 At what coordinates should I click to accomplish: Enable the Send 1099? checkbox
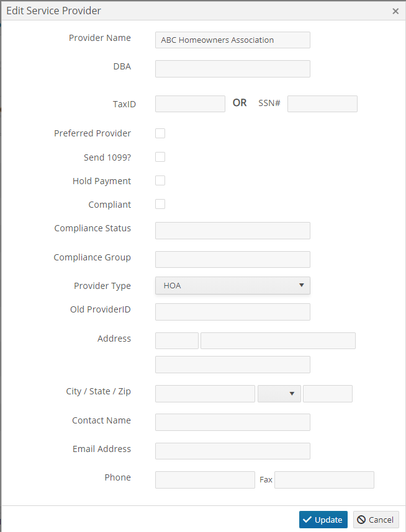(x=160, y=157)
